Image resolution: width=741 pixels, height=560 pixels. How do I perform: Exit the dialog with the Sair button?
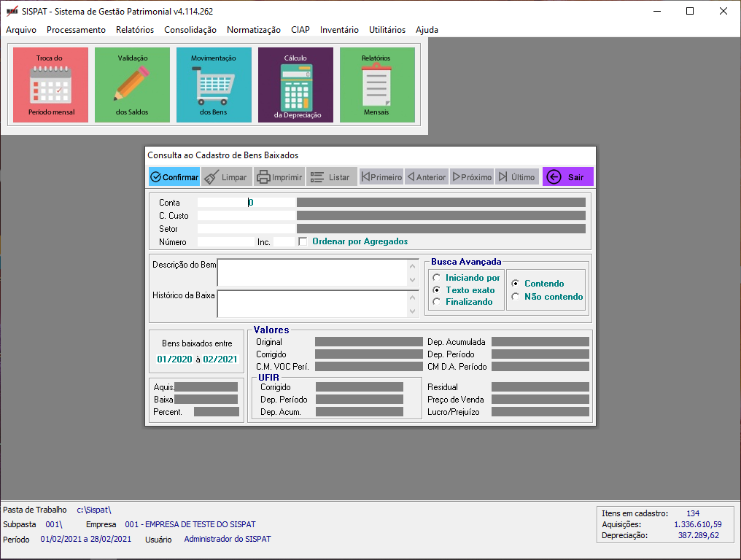point(567,177)
